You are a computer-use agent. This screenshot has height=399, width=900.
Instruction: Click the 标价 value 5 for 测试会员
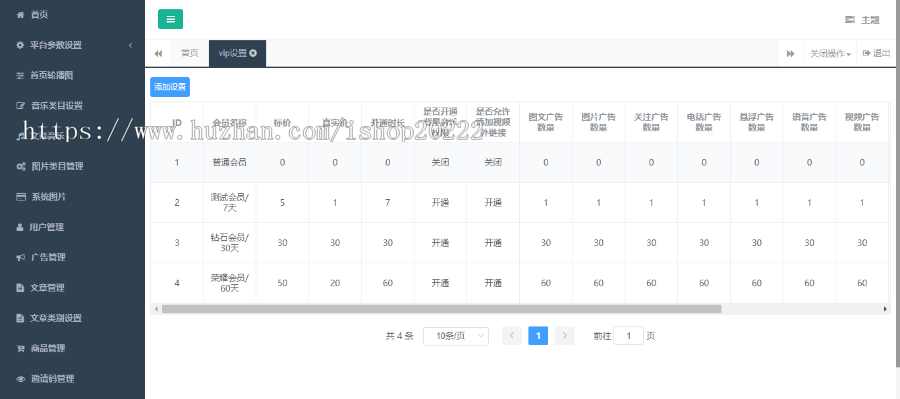point(282,203)
